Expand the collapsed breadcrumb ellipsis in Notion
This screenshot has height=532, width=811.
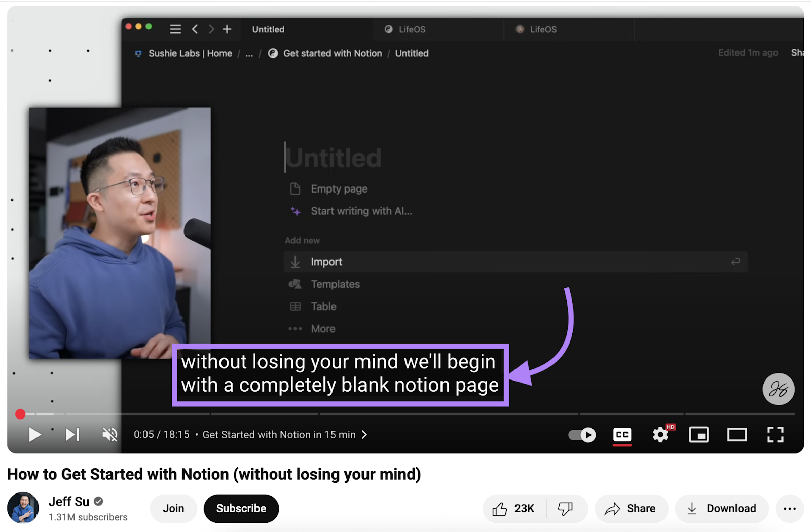249,53
